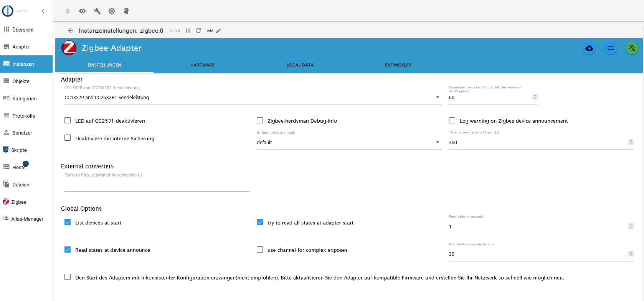Check force adapter start with inconsistent configuration

pos(68,277)
